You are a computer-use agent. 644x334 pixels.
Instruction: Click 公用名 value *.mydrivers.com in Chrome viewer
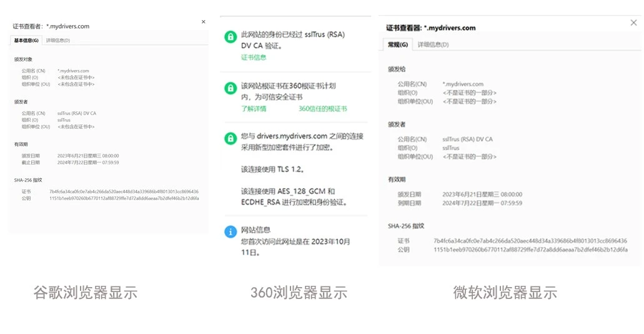(73, 71)
